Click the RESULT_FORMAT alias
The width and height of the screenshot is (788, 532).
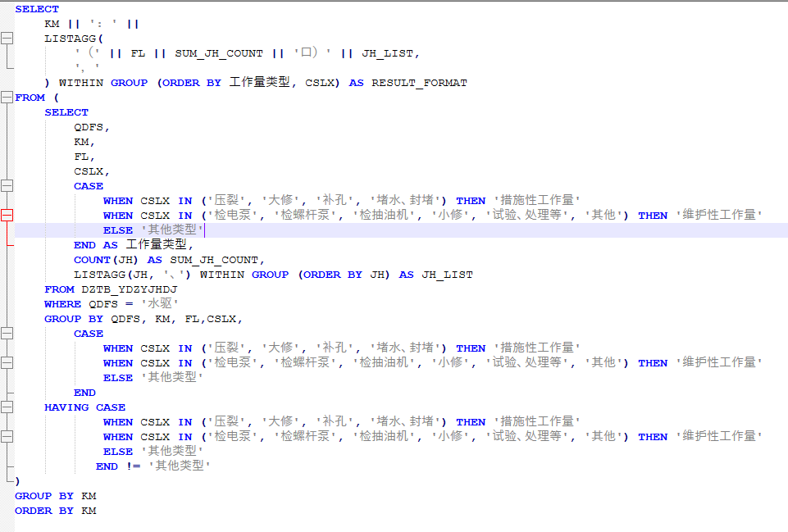pos(419,83)
